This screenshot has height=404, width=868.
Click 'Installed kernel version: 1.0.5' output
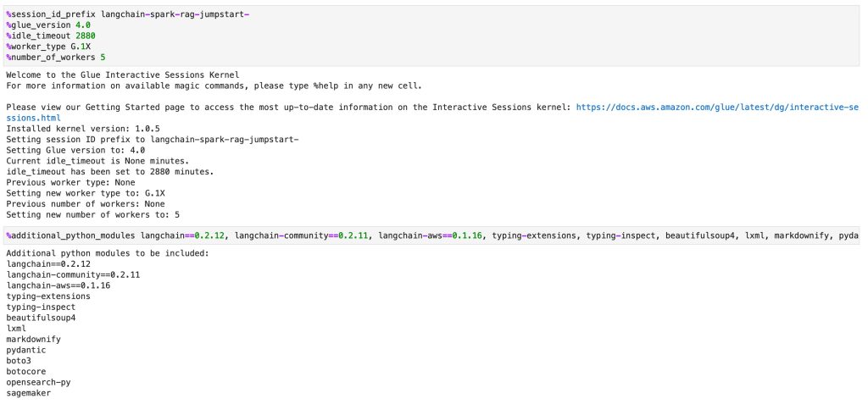83,129
